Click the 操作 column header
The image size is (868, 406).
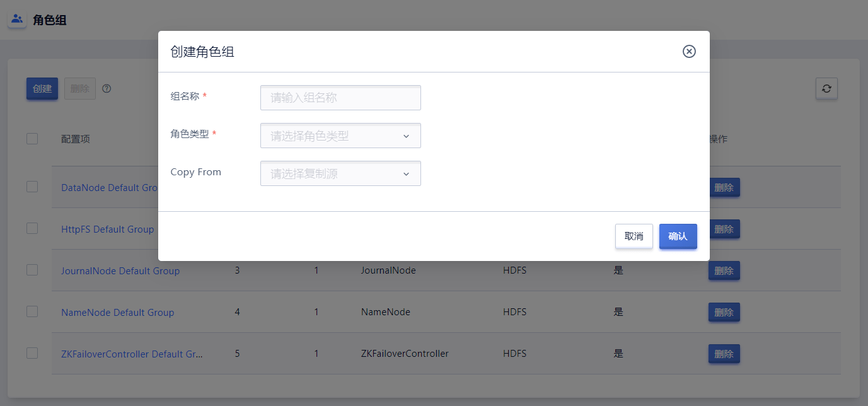click(x=719, y=139)
